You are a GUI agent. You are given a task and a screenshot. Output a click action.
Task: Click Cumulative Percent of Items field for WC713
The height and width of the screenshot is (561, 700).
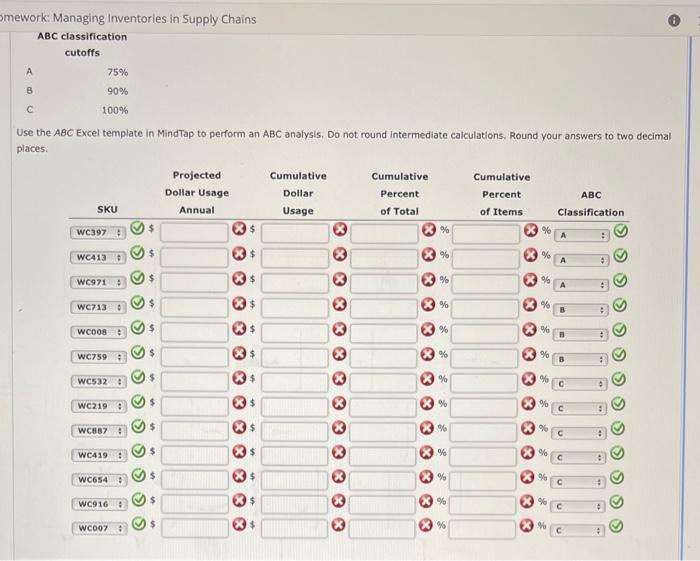485,308
